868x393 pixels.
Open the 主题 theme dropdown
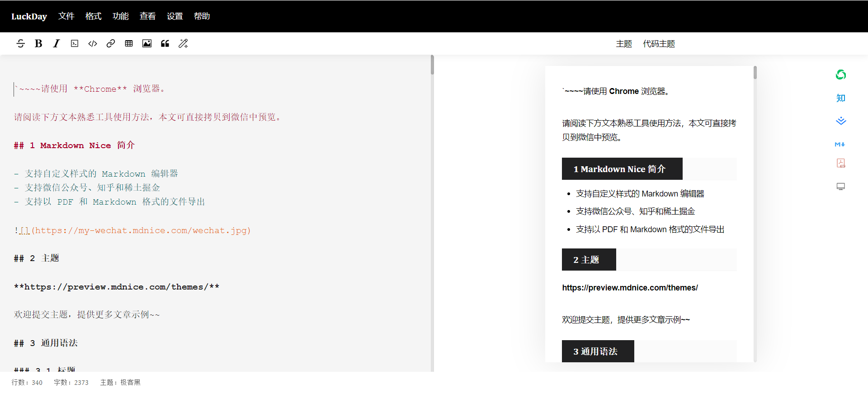pyautogui.click(x=624, y=44)
